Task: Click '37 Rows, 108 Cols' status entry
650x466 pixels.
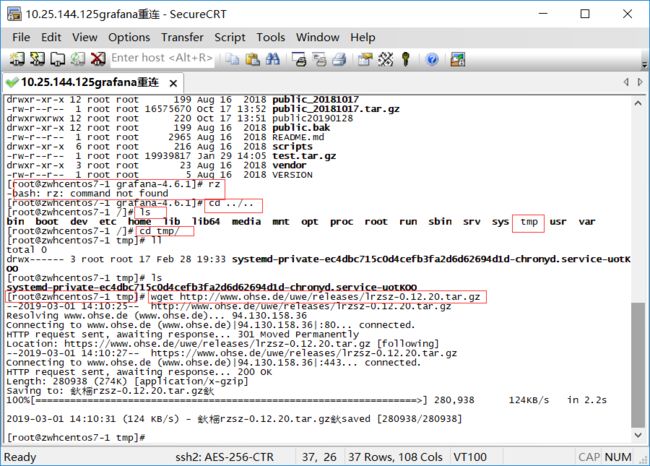Action: tap(395, 457)
